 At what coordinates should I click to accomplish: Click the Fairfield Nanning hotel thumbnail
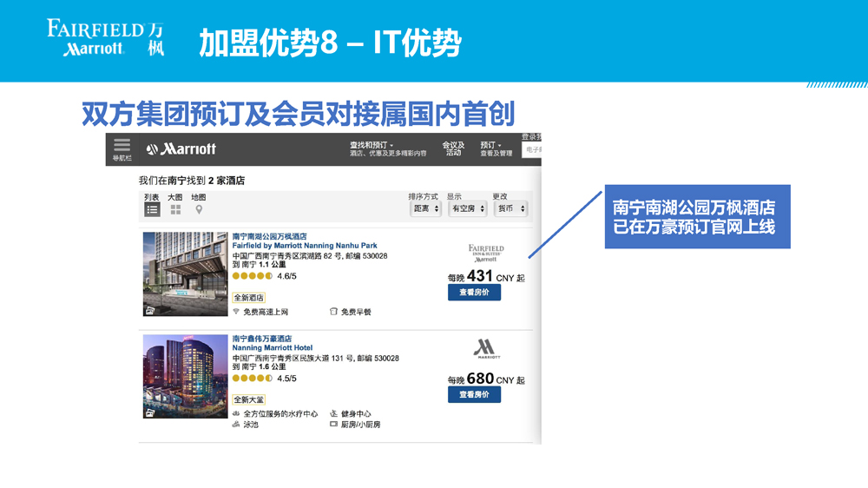(186, 274)
